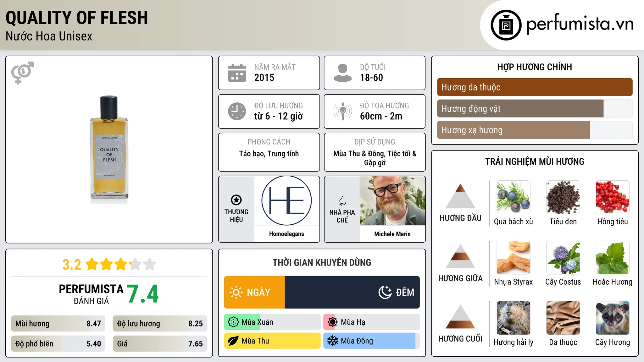Viewport: 644px width, 362px height.
Task: Click the Hương da thuộc accord bar
Action: 535,87
